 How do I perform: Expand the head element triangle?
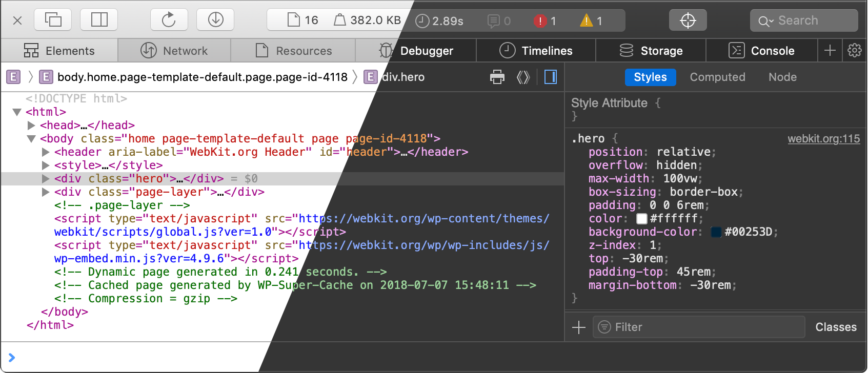pyautogui.click(x=31, y=125)
